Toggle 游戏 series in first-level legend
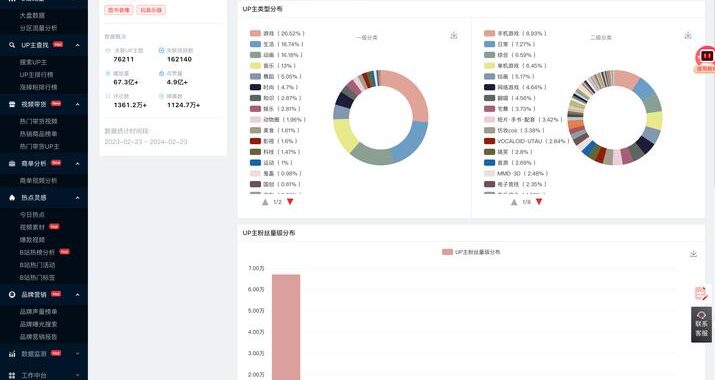715x380 pixels. coord(277,33)
